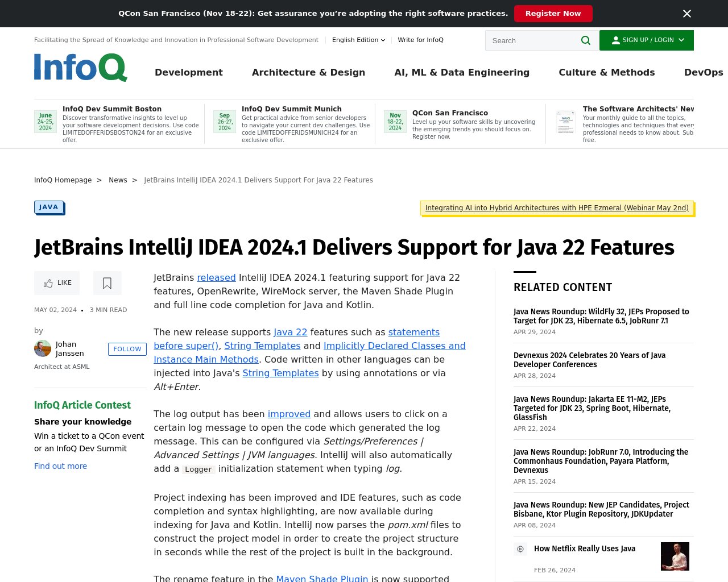Open How Netflix Really Uses Java presentation
This screenshot has width=728, height=582.
point(585,548)
